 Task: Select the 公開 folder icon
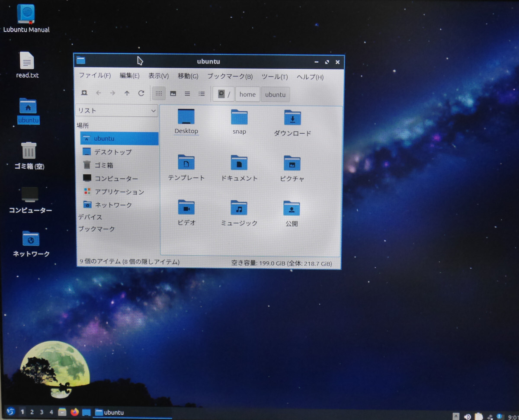click(292, 214)
